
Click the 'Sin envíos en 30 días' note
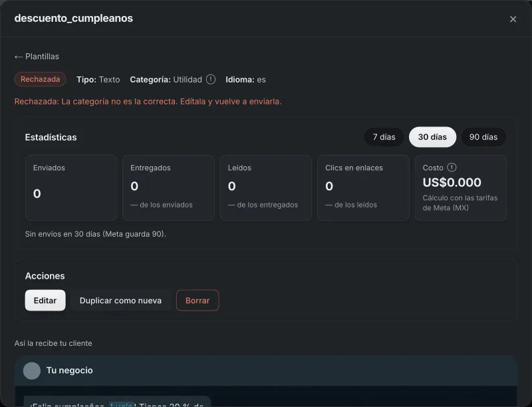pos(96,234)
